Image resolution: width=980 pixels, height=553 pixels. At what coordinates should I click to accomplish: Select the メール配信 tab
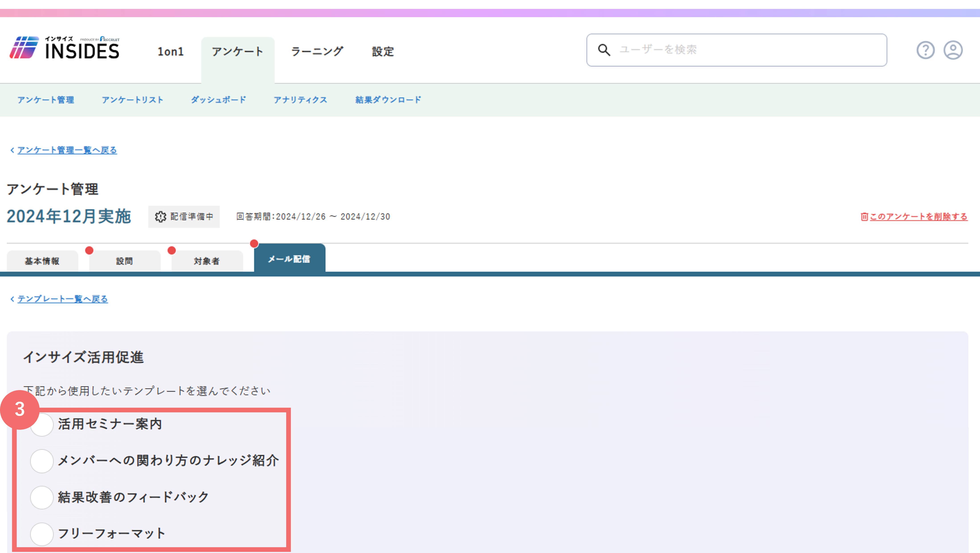pyautogui.click(x=290, y=258)
